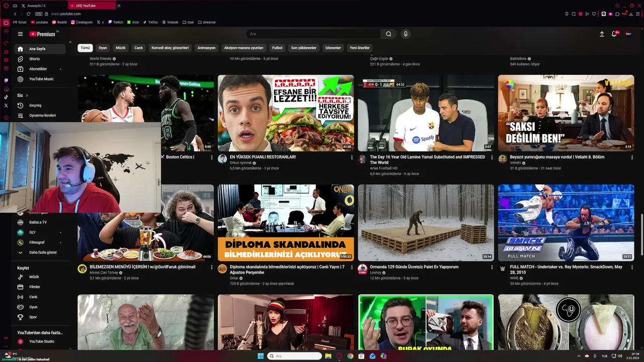Screen dimensions: 644x362
Task: Go to Ana Sayfa in the sidebar
Action: (40, 49)
